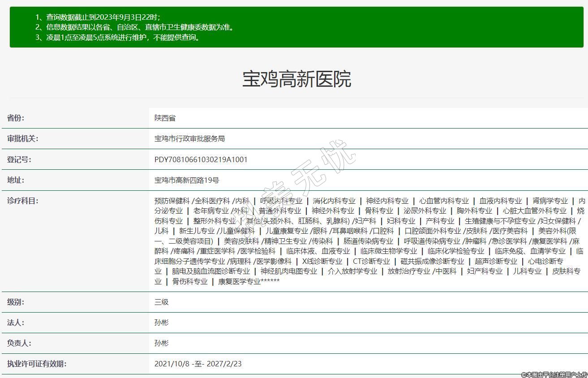Click the 法人 value 孙彬
This screenshot has height=378, width=588.
point(161,322)
